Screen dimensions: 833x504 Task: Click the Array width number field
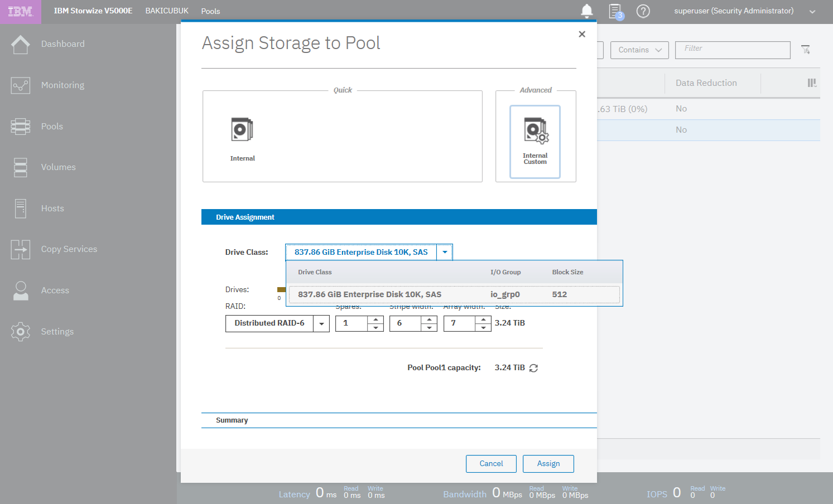[459, 323]
